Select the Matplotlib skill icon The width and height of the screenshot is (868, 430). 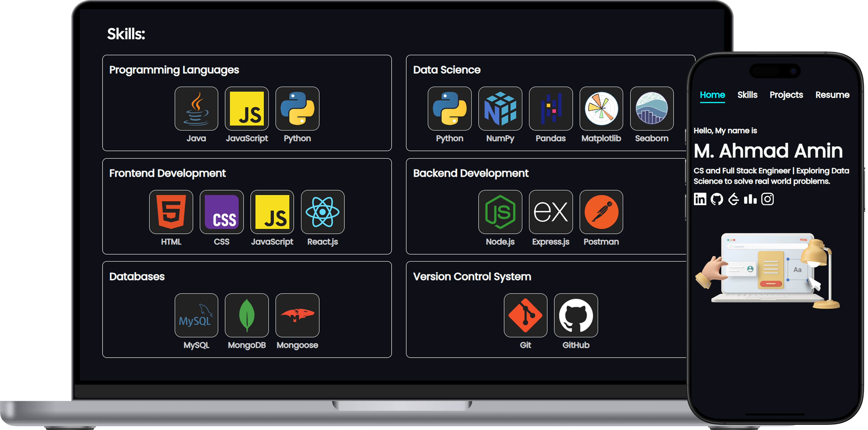point(601,109)
